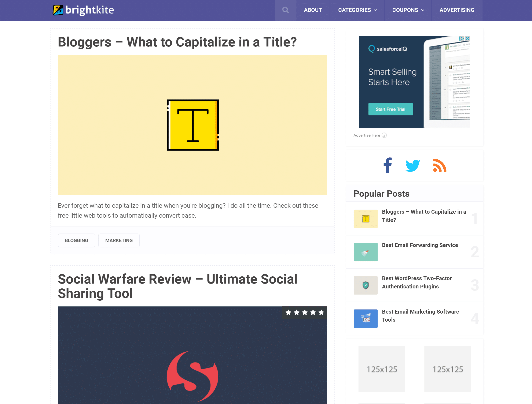532x404 pixels.
Task: Click the 125x125 left ad placeholder swatch
Action: point(381,368)
